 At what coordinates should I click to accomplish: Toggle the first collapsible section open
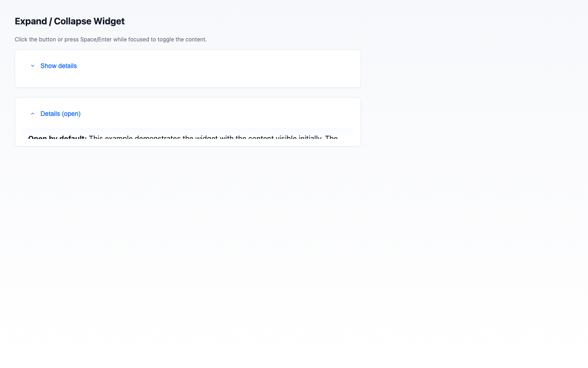click(x=58, y=66)
